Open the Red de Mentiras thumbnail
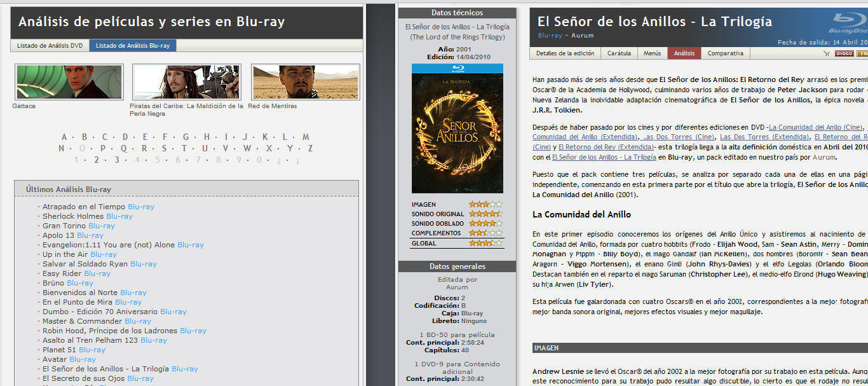Image resolution: width=868 pixels, height=386 pixels. [x=306, y=82]
